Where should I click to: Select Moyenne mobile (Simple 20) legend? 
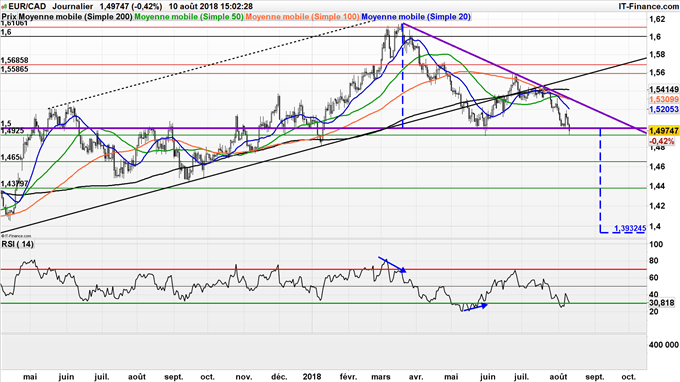tap(416, 16)
